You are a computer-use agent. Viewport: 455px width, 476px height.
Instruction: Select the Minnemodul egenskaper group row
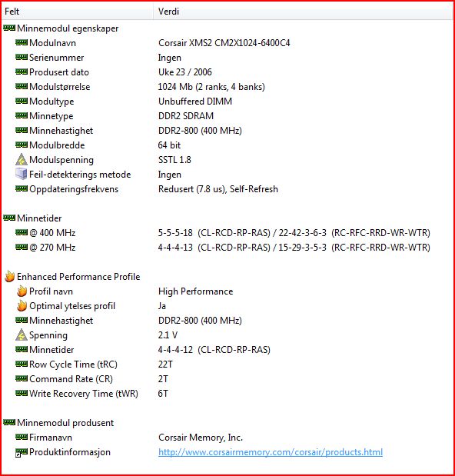click(227, 28)
